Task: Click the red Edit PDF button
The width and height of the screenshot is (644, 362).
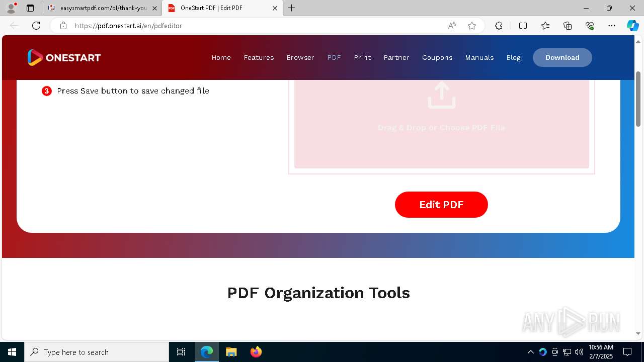Action: tap(441, 205)
